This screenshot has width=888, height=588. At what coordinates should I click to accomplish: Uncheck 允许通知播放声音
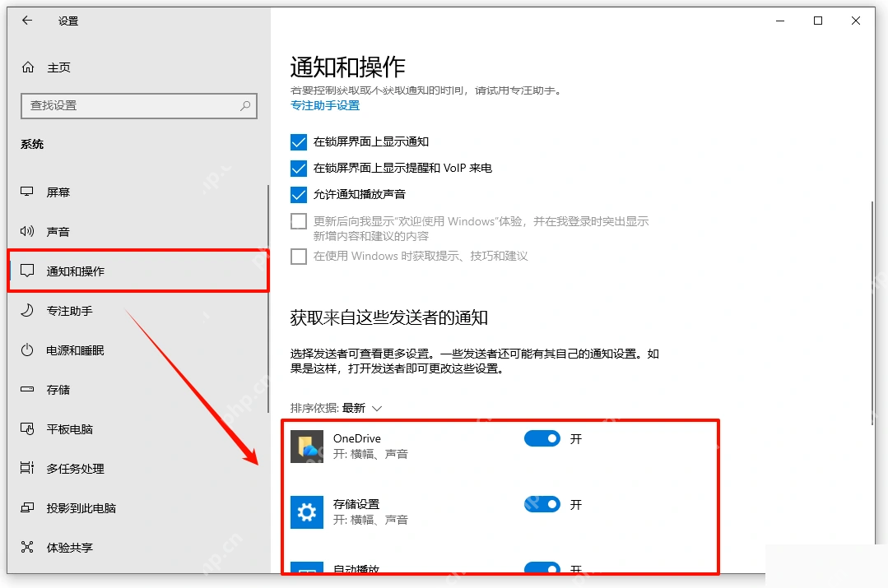299,194
